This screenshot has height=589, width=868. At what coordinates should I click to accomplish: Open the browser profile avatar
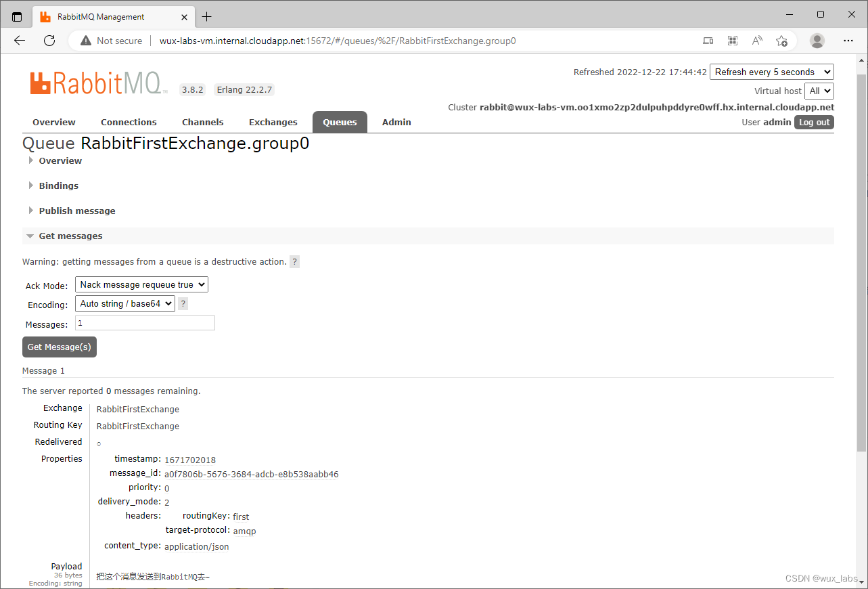pos(817,41)
